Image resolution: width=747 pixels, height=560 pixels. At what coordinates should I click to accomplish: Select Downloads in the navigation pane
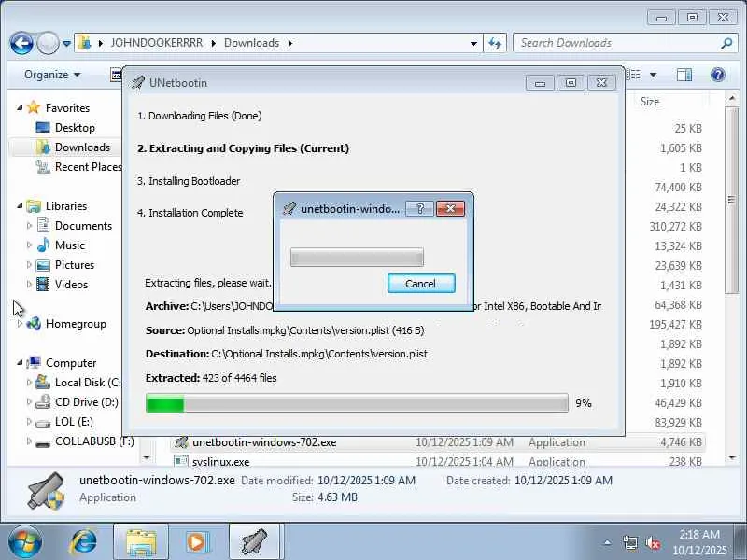[x=82, y=147]
